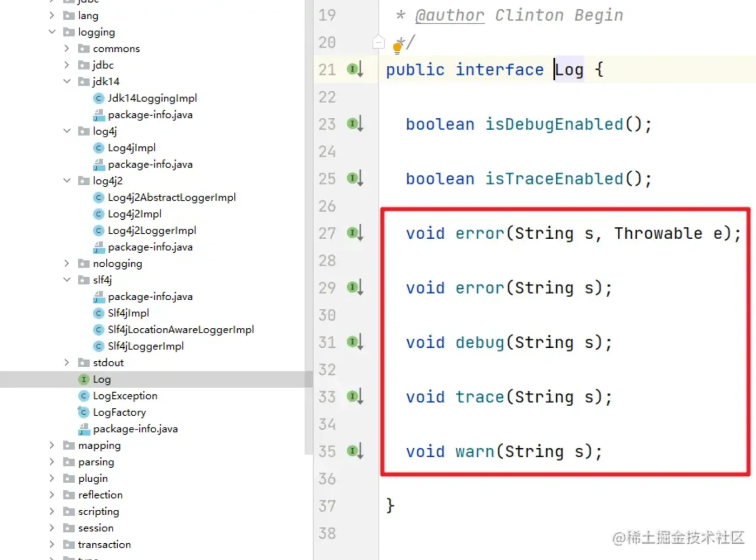Expand the stdout package
The height and width of the screenshot is (560, 756).
[x=67, y=363]
